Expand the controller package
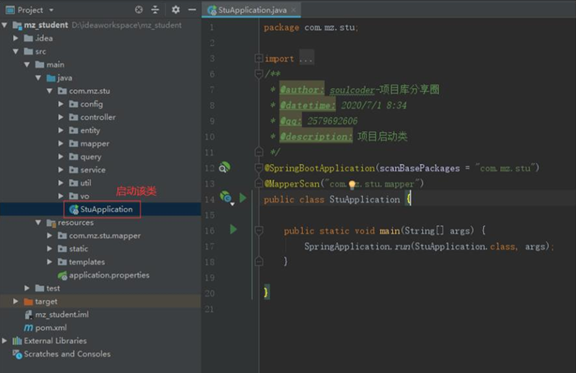This screenshot has width=576, height=373. (61, 117)
